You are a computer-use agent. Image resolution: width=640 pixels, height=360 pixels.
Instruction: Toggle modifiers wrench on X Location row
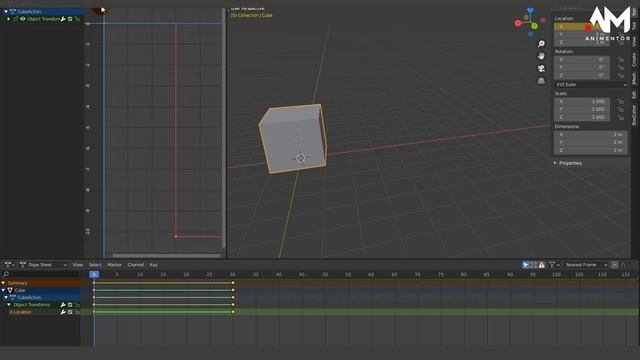tap(63, 312)
